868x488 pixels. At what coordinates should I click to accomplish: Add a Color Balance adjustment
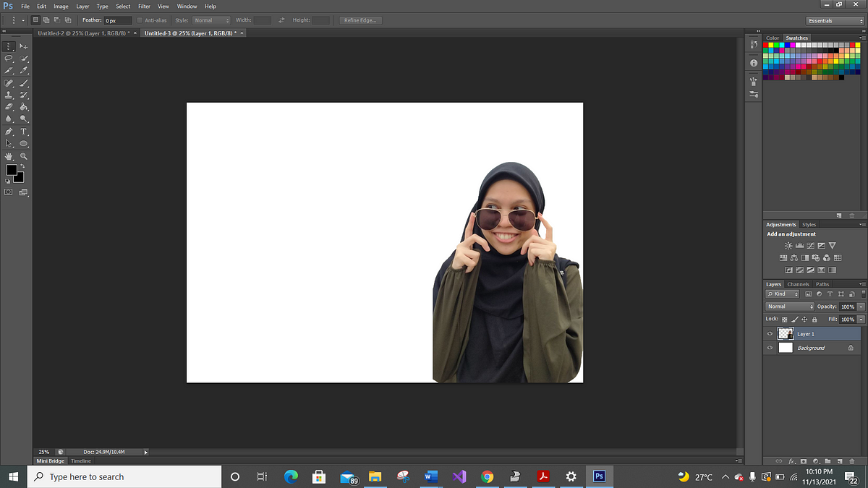[x=794, y=258]
